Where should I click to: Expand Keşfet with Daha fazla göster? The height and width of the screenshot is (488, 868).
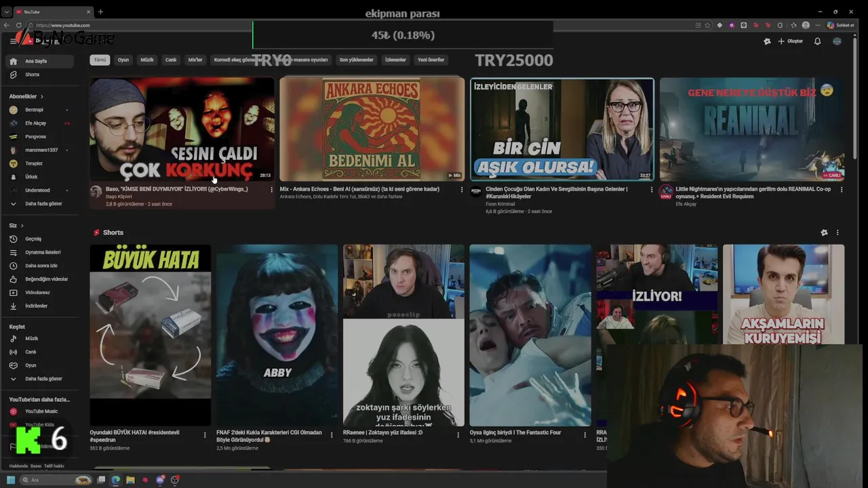pyautogui.click(x=39, y=379)
